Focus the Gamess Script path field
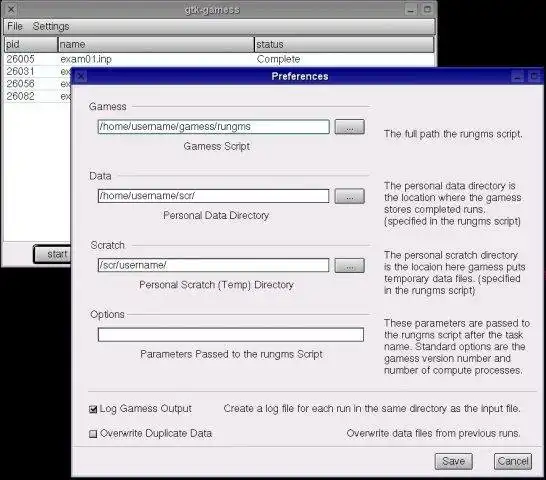The image size is (546, 480). [213, 126]
